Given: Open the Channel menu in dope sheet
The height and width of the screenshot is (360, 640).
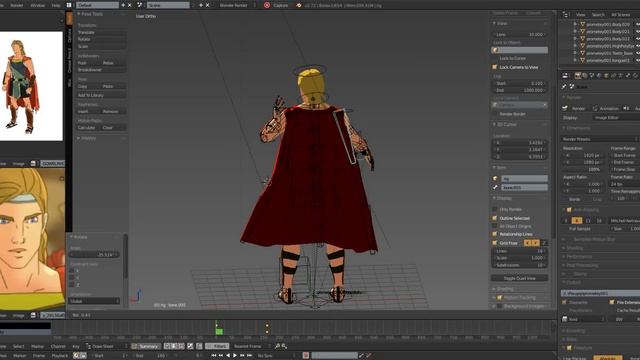Looking at the screenshot, I should [58, 346].
